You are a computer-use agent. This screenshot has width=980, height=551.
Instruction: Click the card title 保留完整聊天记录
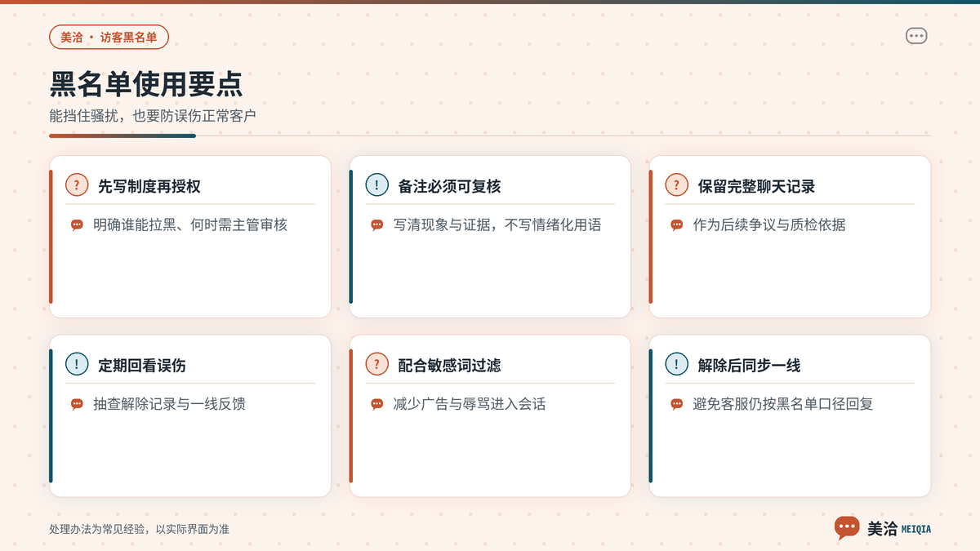(756, 186)
